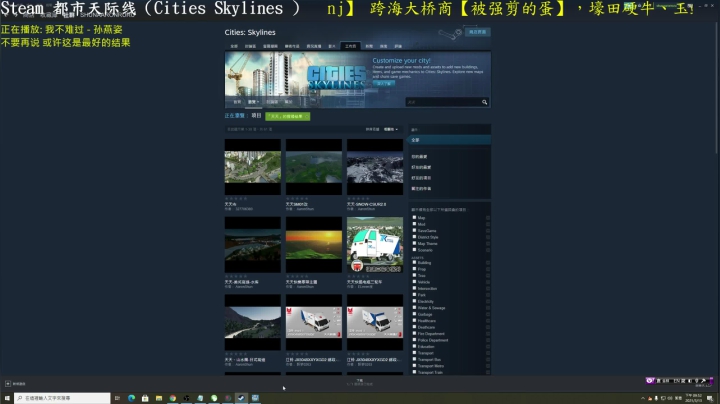Open the notification center icon
The height and width of the screenshot is (404, 720).
tap(710, 398)
